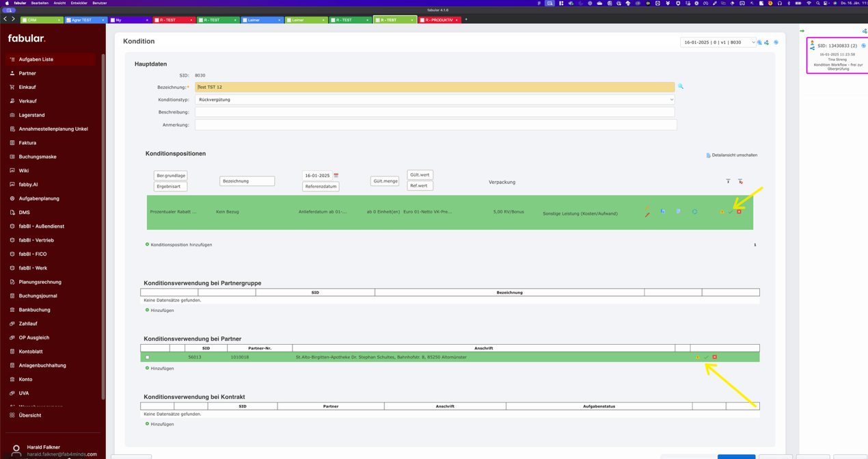Screen dimensions: 868x459
Task: Tick the checkbox for partner 56013
Action: pyautogui.click(x=147, y=357)
